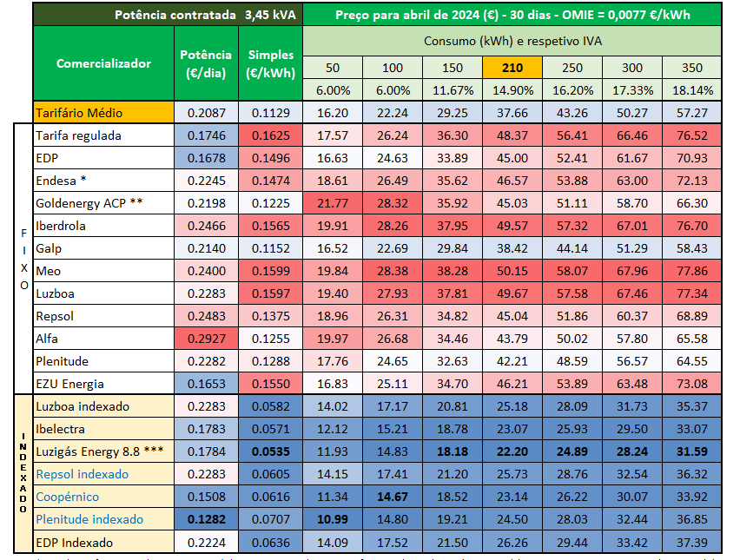Select Meo's 350 kWh price 77.86
Image resolution: width=740 pixels, height=560 pixels.
click(691, 271)
